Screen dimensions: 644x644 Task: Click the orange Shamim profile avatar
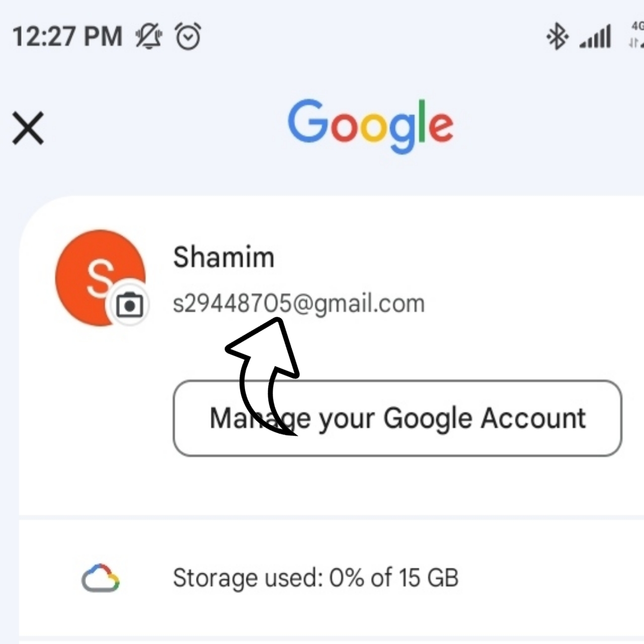pos(100,278)
